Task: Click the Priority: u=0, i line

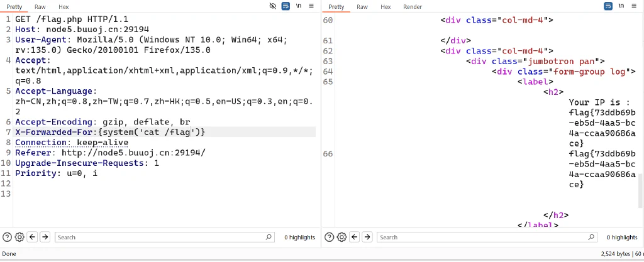Action: click(x=56, y=173)
